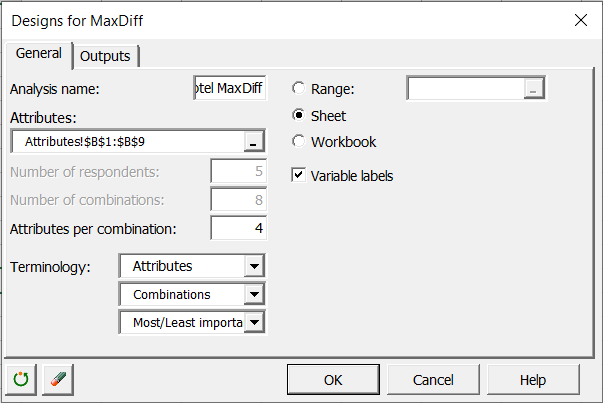The image size is (603, 403).
Task: Open Help for the dialog
Action: pyautogui.click(x=532, y=380)
